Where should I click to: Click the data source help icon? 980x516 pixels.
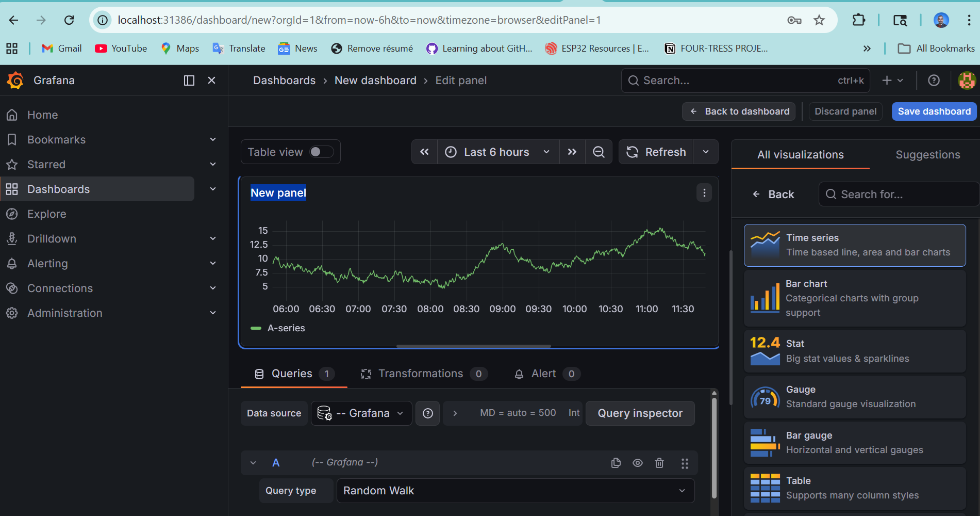(428, 413)
